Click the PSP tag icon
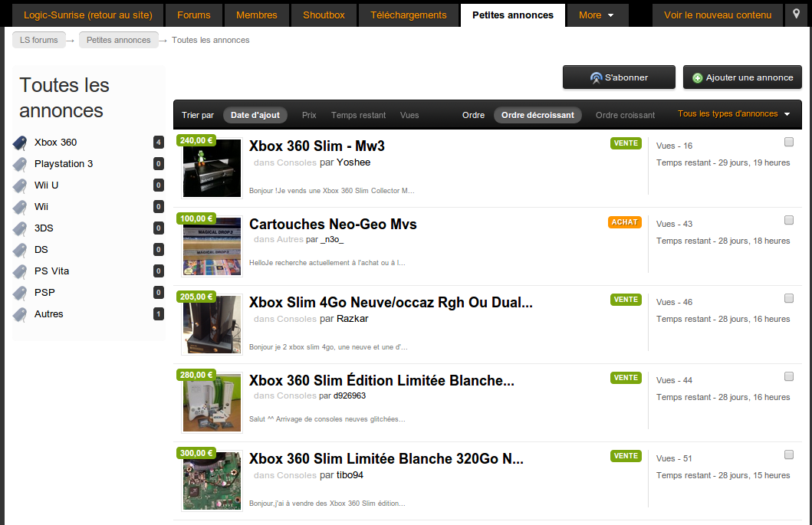The image size is (812, 525). pyautogui.click(x=20, y=293)
